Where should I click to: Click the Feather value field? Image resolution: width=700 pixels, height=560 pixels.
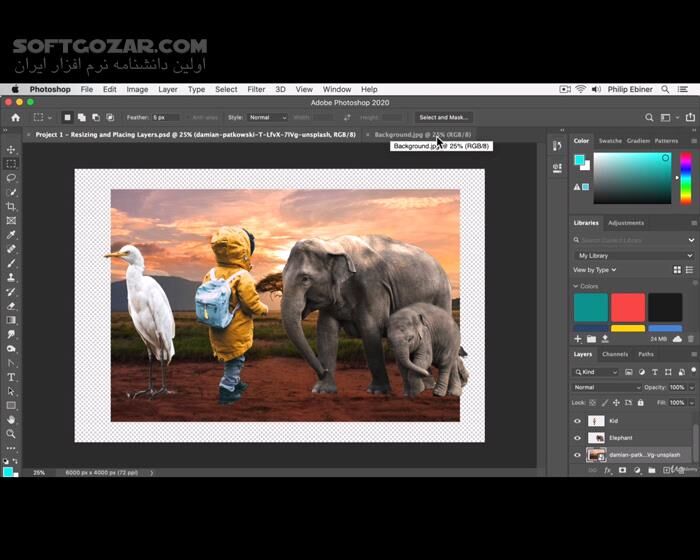(165, 117)
